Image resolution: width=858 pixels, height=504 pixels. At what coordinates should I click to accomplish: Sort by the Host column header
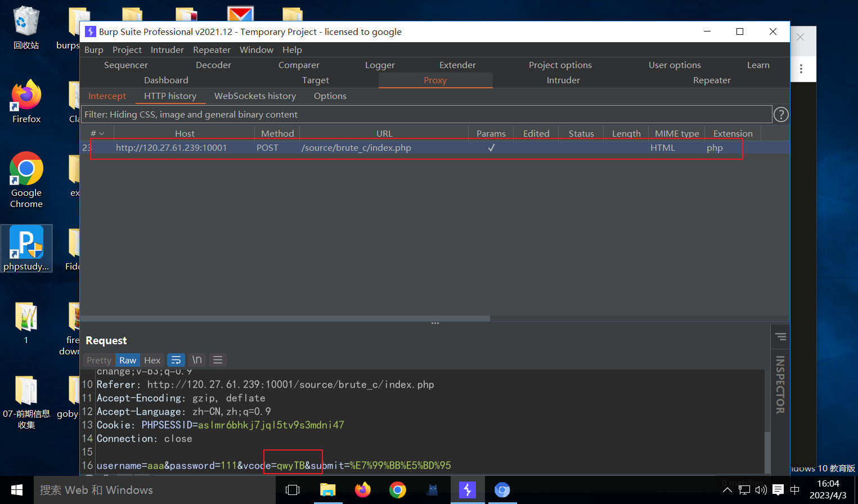[x=185, y=133]
